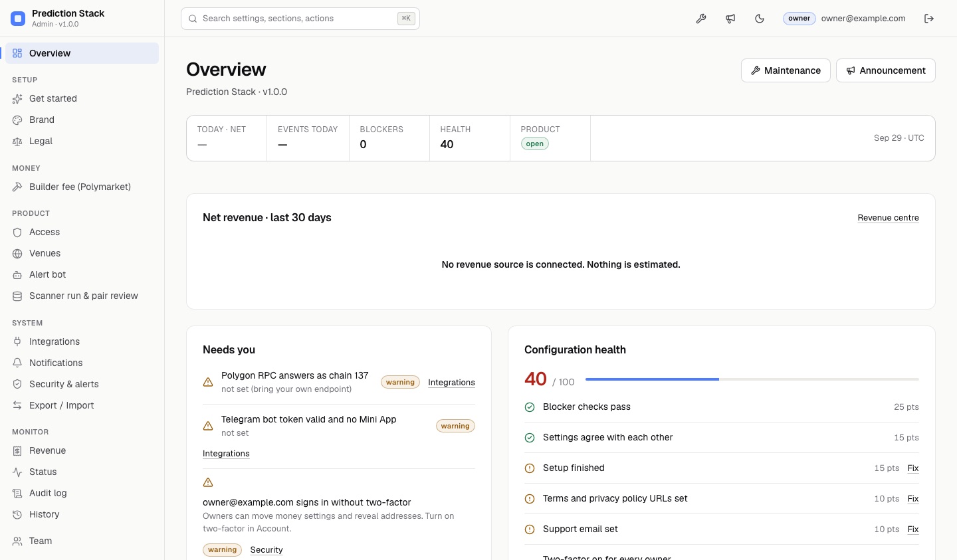Click the open product status badge
Image resolution: width=957 pixels, height=560 pixels.
(x=535, y=144)
